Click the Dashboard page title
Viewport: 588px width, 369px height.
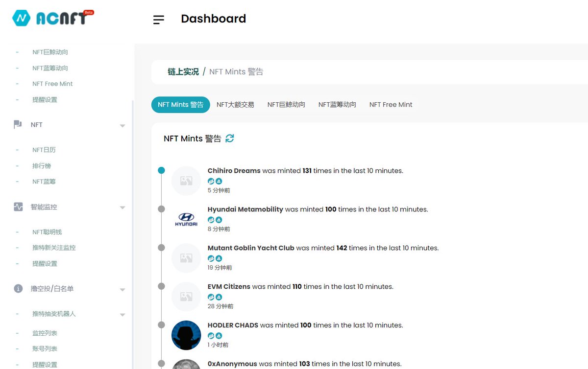tap(214, 19)
